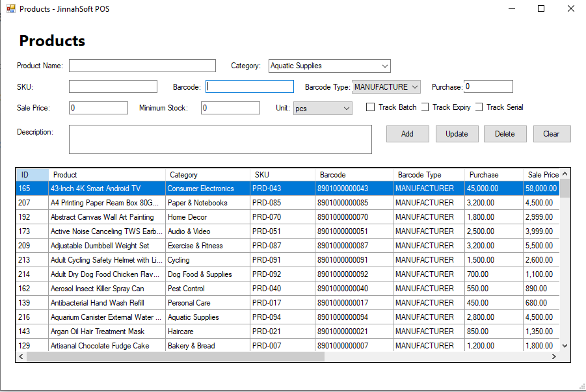Screen dimensions: 586x392
Task: Focus the Description text area
Action: point(220,139)
